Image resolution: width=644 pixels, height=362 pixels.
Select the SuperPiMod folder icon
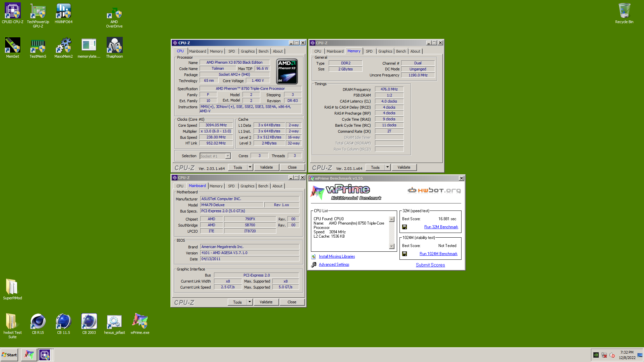coord(12,289)
